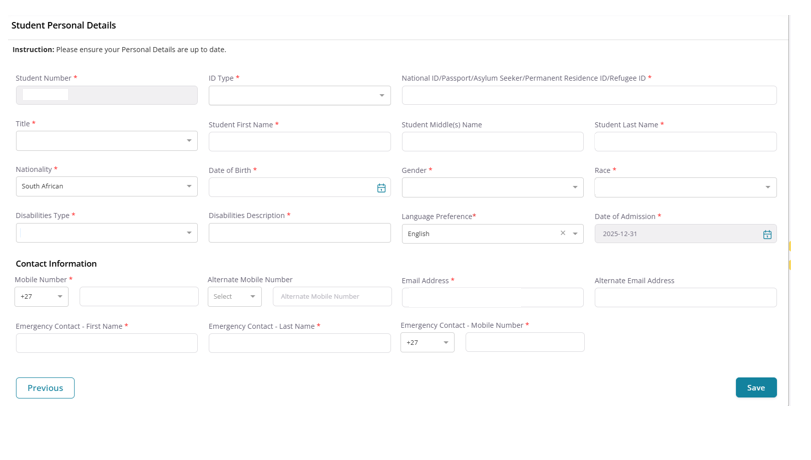Click the Date of Admission calendar icon
Image resolution: width=811 pixels, height=460 pixels.
(x=767, y=234)
